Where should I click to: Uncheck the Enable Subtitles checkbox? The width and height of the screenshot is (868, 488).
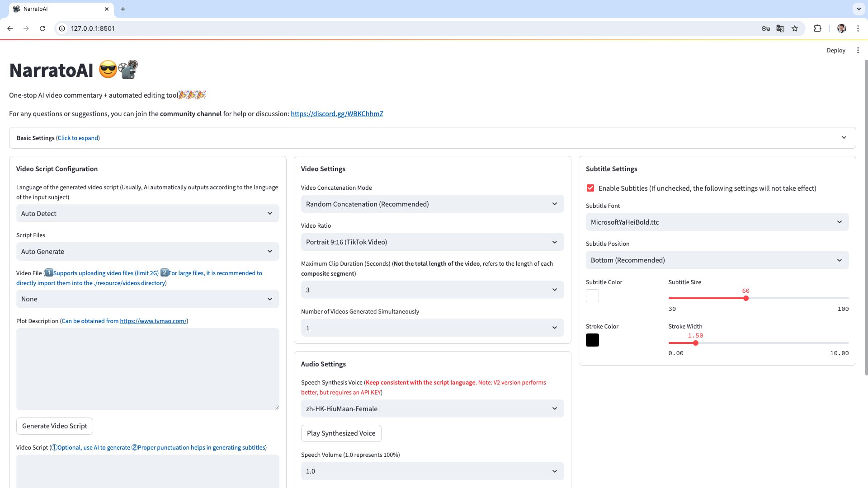tap(590, 188)
